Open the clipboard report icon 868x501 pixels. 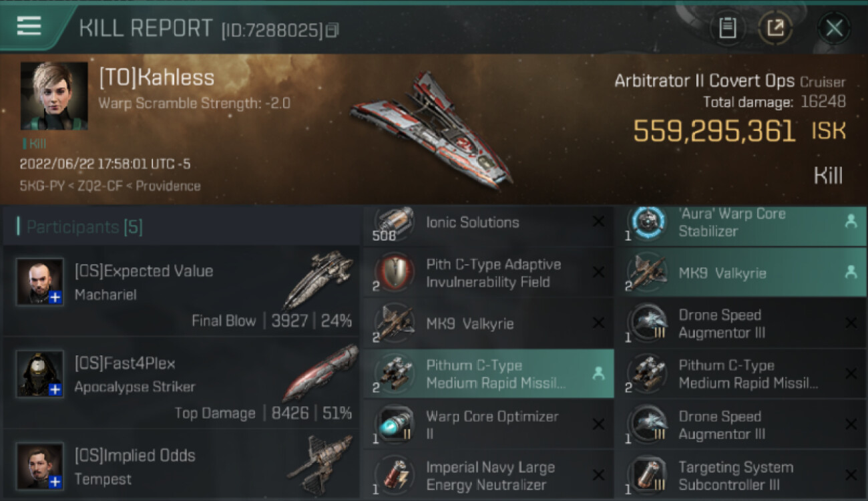pyautogui.click(x=727, y=28)
